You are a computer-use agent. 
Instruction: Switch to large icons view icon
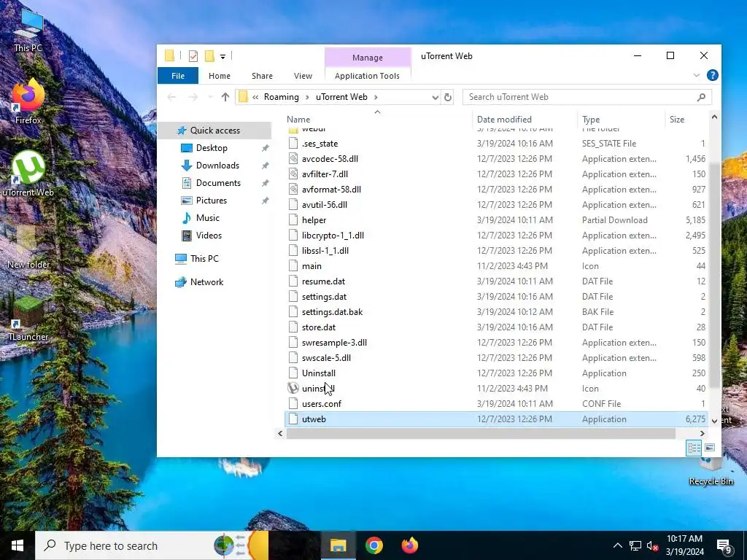pos(709,448)
